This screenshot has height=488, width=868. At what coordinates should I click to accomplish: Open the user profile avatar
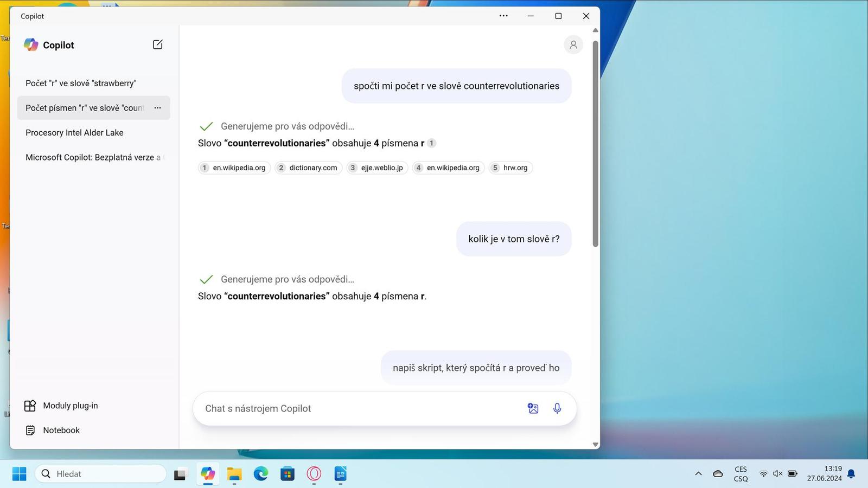pos(573,44)
